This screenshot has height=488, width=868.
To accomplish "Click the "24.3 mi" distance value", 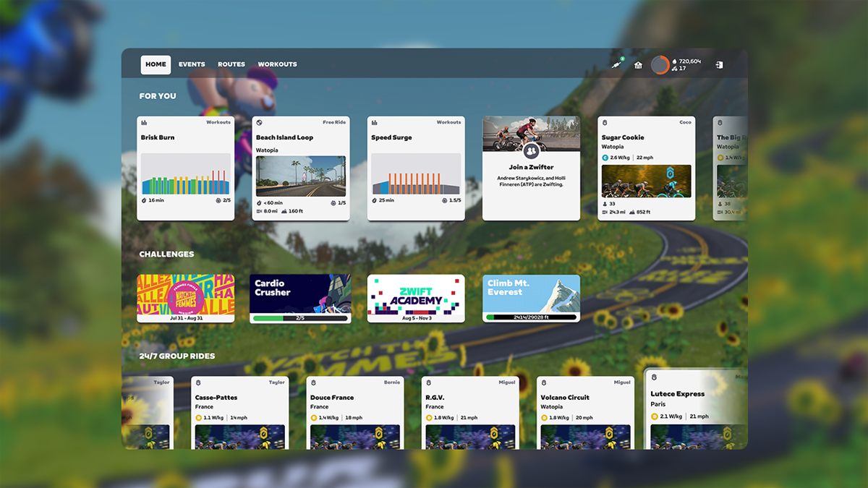I will (618, 212).
